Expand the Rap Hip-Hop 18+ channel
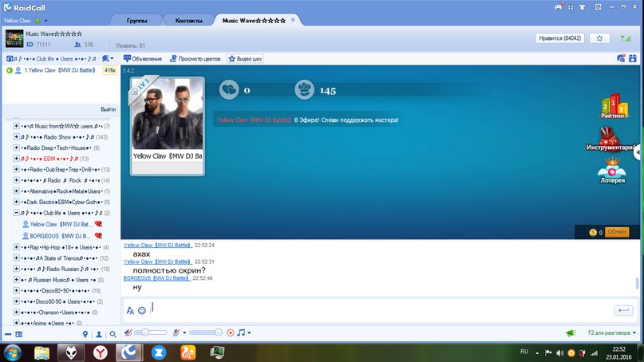 pos(16,247)
